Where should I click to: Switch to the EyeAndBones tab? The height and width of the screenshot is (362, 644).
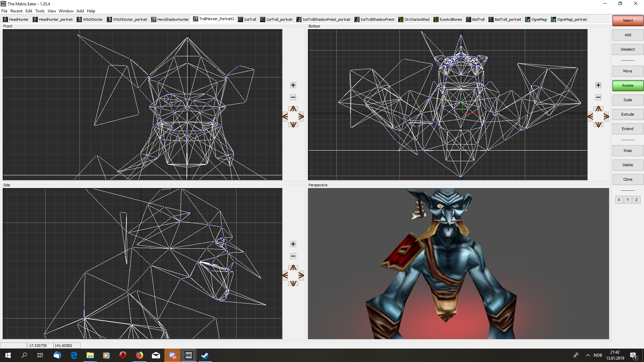point(448,19)
